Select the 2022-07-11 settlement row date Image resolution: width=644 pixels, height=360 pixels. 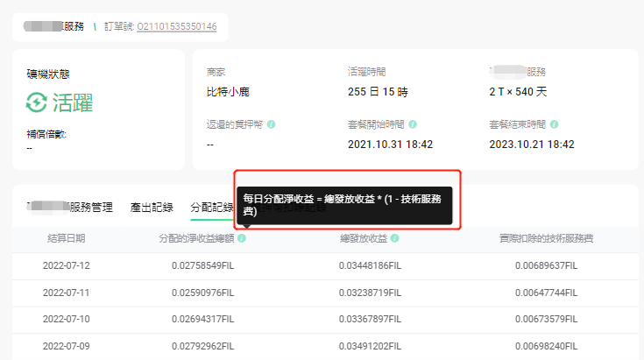tap(67, 292)
